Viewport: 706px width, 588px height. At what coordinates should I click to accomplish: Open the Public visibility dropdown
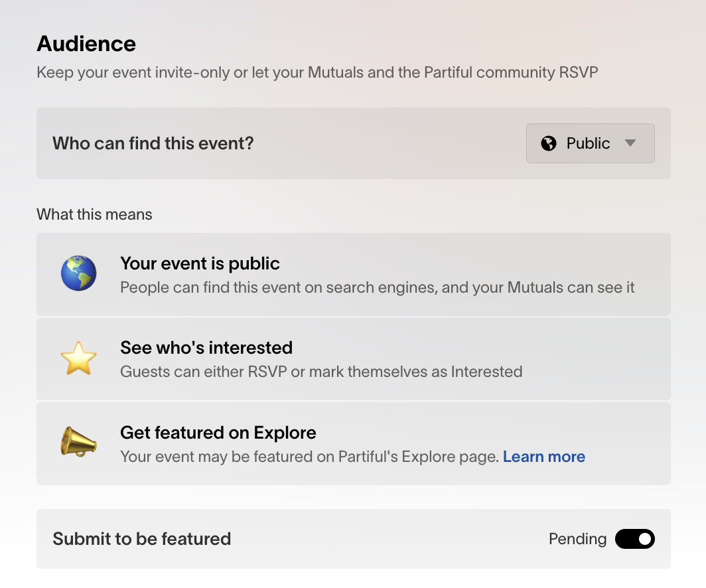(x=589, y=143)
